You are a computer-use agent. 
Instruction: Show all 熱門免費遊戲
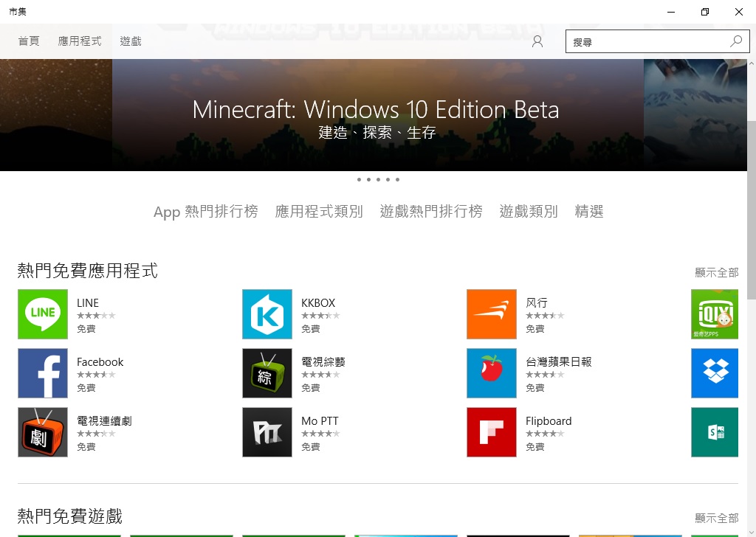(716, 519)
